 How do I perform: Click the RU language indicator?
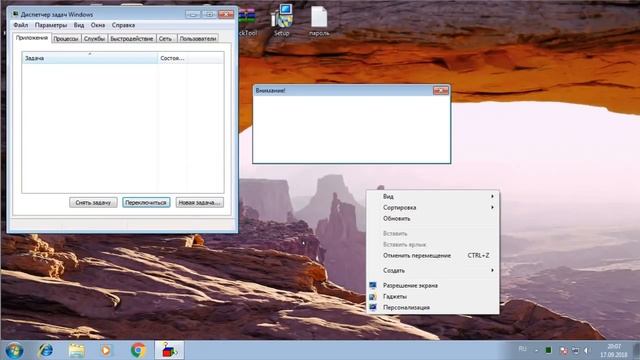[522, 349]
